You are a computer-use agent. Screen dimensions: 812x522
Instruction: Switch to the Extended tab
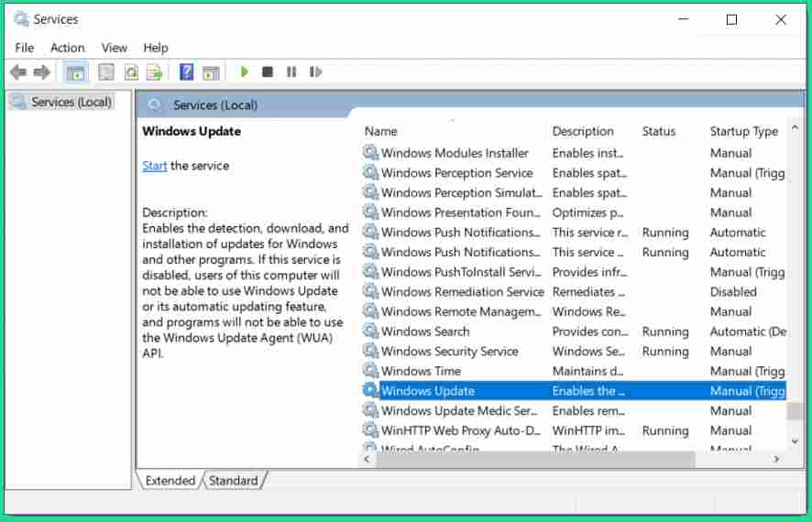tap(170, 481)
